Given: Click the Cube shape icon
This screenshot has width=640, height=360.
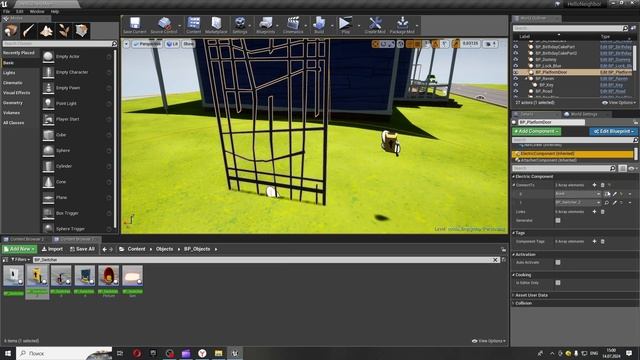Looking at the screenshot, I should (48, 135).
